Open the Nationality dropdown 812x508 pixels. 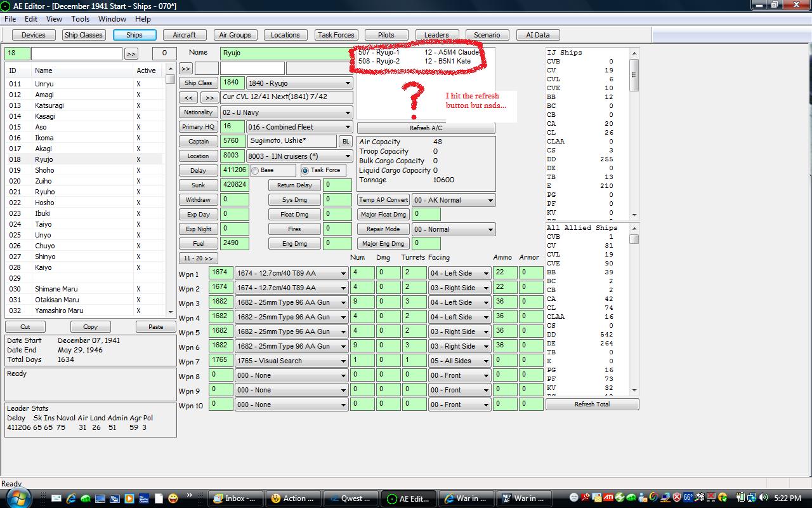click(348, 112)
